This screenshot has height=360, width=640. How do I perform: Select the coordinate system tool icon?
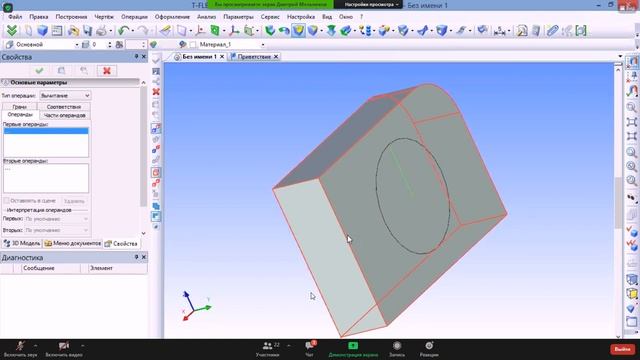(234, 31)
